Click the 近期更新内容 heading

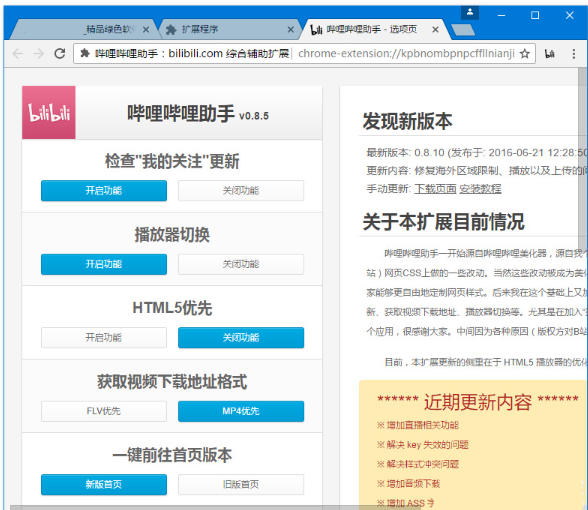pyautogui.click(x=478, y=402)
